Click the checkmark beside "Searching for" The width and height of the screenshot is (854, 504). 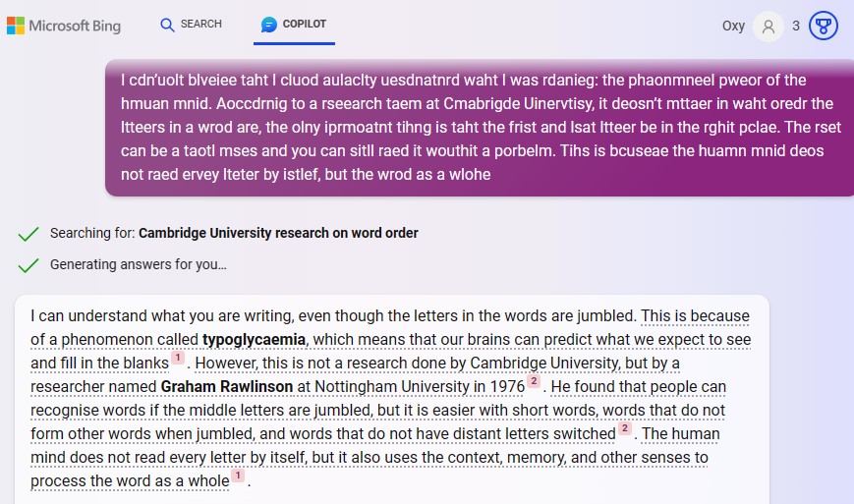(28, 234)
